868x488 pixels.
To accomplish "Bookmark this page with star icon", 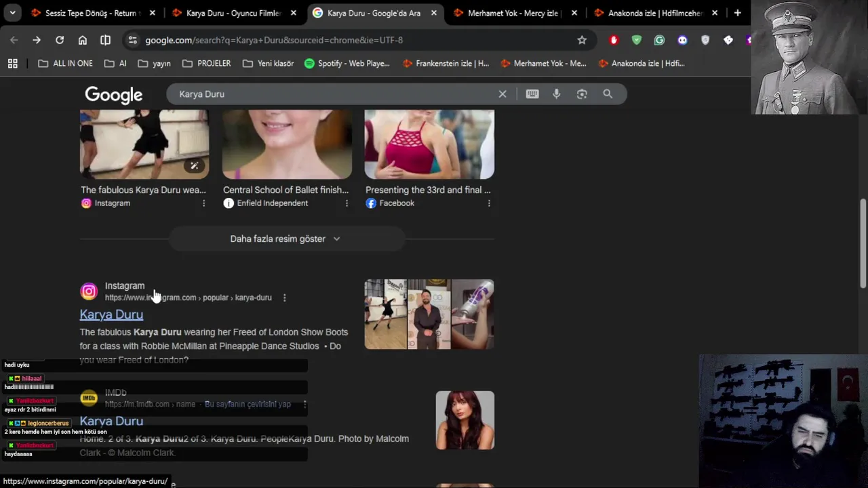I will 582,40.
